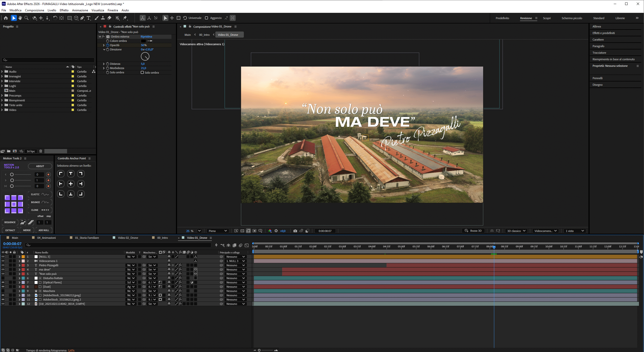This screenshot has height=352, width=644.
Task: Hide the Videocamera 1 layer
Action: 3,261
